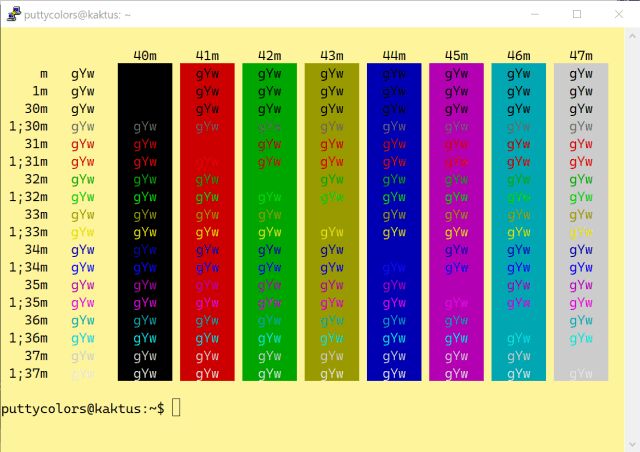640x452 pixels.
Task: Click the black 40m background column
Action: [145, 222]
